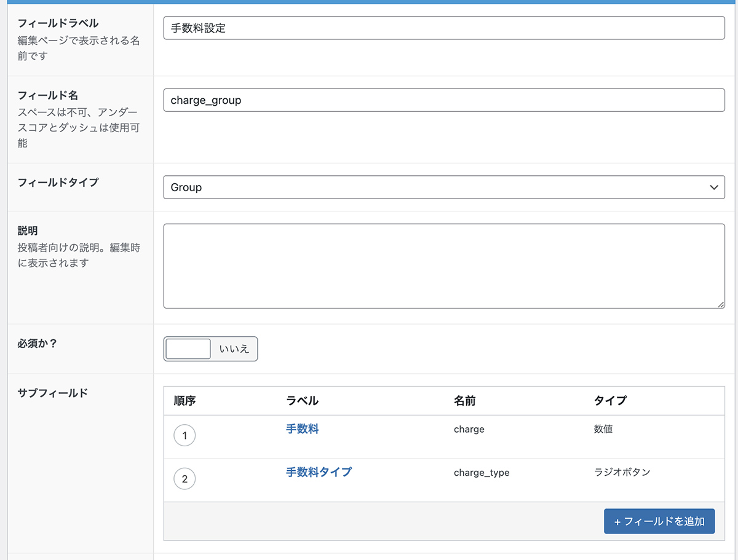Click order handle number 2
The height and width of the screenshot is (560, 738).
(x=184, y=479)
